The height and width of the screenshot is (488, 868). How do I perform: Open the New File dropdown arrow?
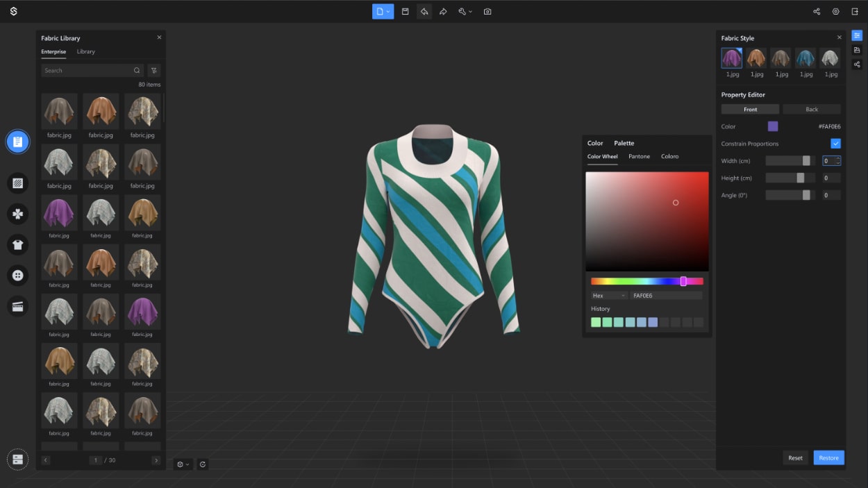[x=389, y=11]
